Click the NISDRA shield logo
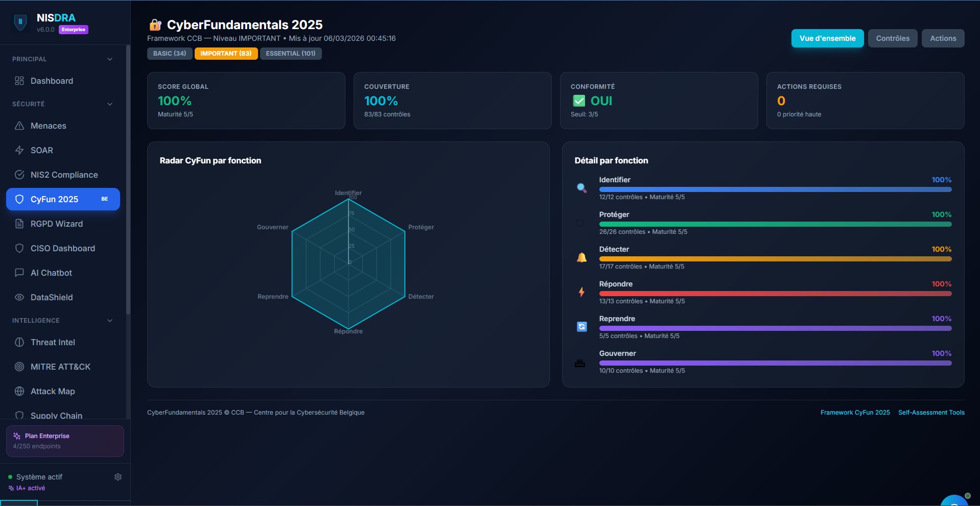The width and height of the screenshot is (980, 506). click(20, 22)
